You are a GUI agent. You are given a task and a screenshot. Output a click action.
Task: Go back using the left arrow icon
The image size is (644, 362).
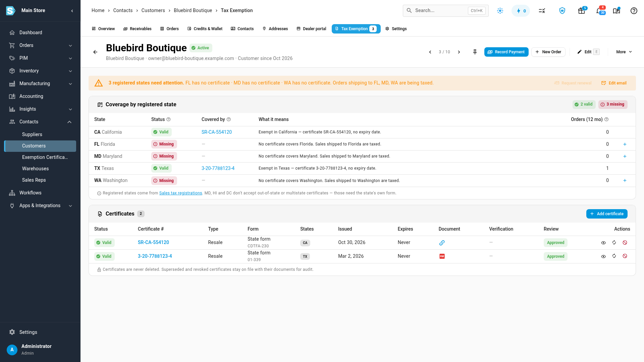tap(95, 52)
